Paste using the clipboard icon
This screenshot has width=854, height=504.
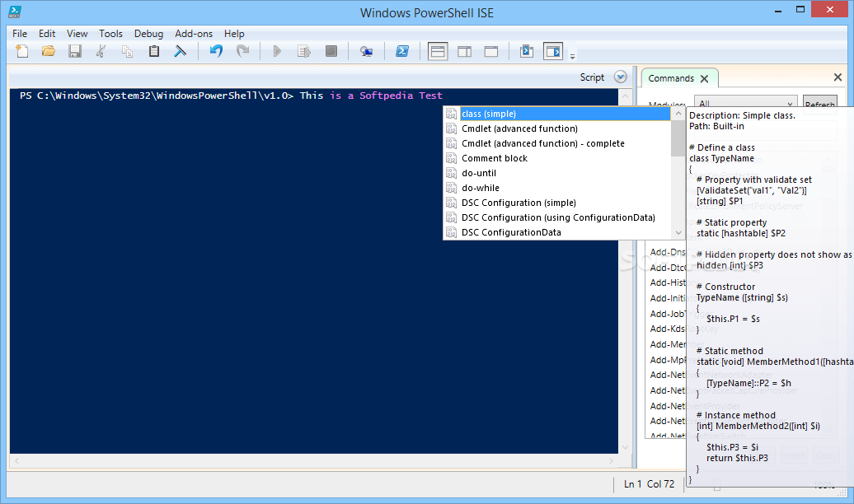(x=154, y=51)
